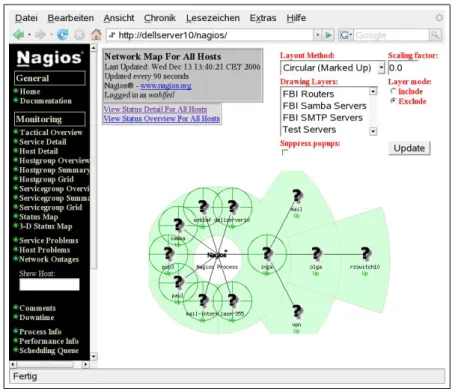The width and height of the screenshot is (455, 392).
Task: Click the Google search box
Action: coord(391,35)
